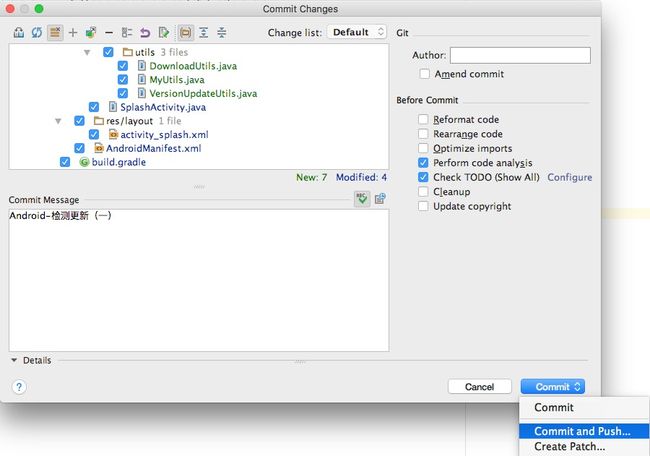Image resolution: width=650 pixels, height=456 pixels.
Task: Click the move to another changelist icon
Action: click(91, 32)
